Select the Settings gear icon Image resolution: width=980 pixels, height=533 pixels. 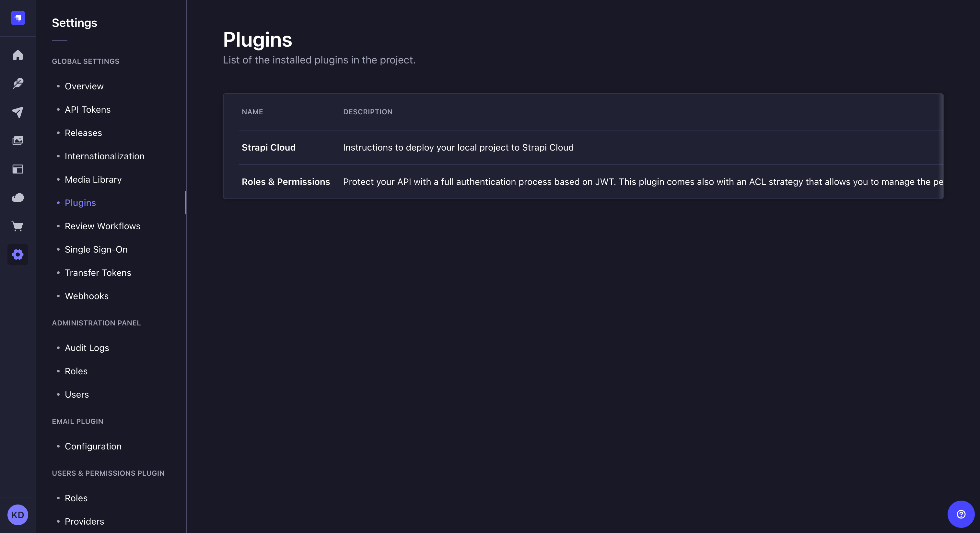[17, 254]
